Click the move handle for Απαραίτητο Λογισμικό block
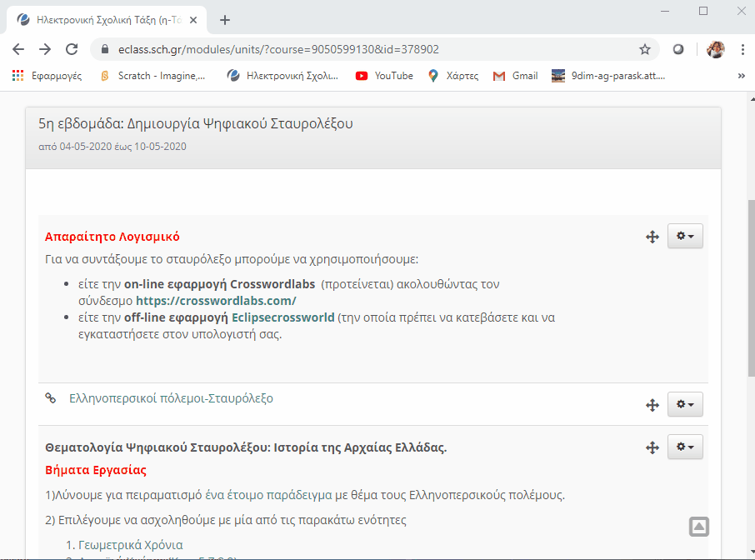 pos(652,237)
